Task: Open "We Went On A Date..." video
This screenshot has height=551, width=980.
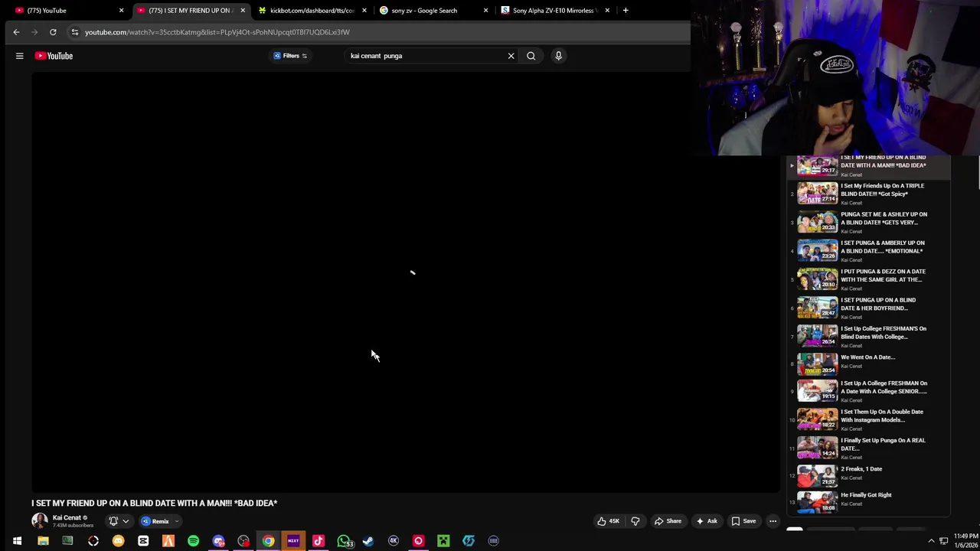Action: 869,364
